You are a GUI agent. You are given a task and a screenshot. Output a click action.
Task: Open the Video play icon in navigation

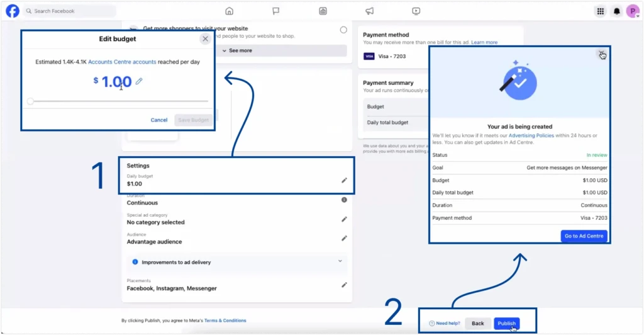pyautogui.click(x=416, y=11)
